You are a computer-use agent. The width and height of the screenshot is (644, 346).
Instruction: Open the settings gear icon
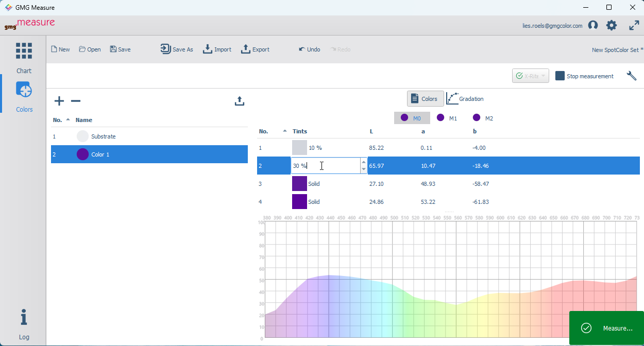(x=612, y=25)
